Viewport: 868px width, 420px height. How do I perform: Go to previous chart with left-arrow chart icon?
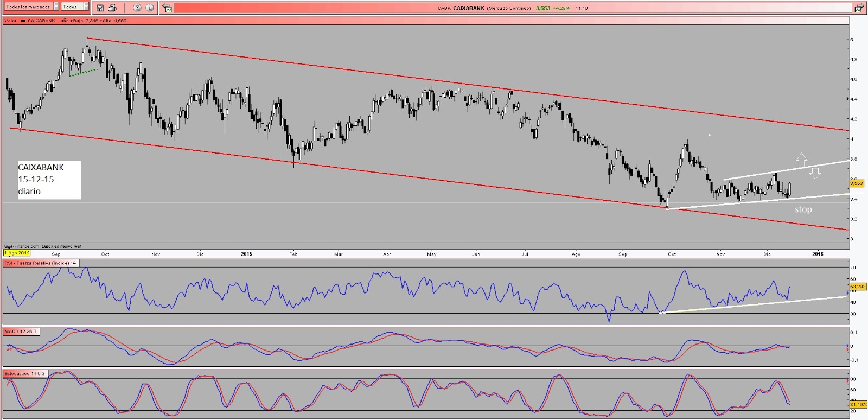(168, 8)
